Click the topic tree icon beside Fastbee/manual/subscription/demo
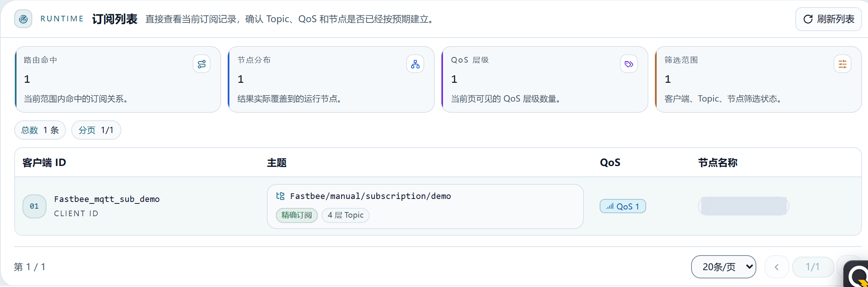This screenshot has width=868, height=287. coord(280,196)
